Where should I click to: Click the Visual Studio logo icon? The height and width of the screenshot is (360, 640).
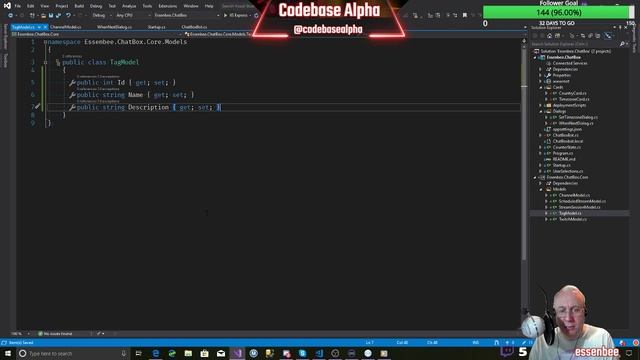pyautogui.click(x=7, y=6)
